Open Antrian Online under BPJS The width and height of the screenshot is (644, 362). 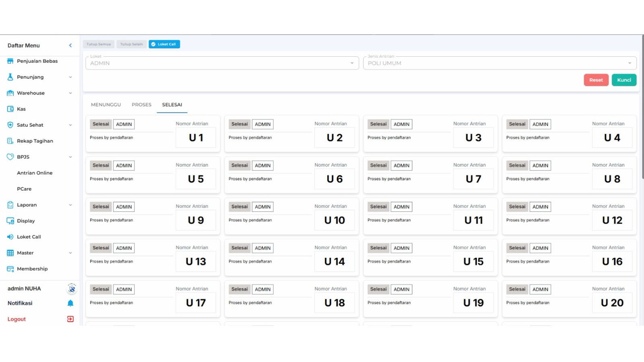[x=35, y=173]
